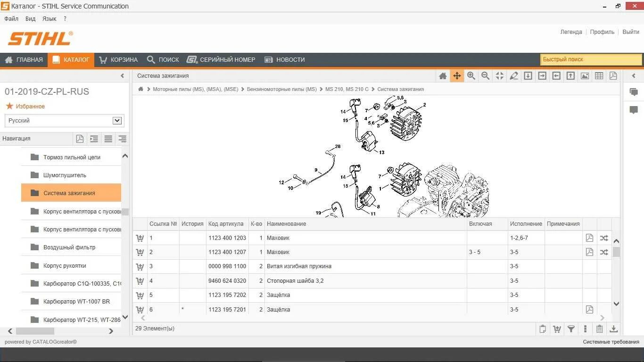Viewport: 644px width, 362px height.
Task: Fit diagram to view with collapse arrows icon
Action: tap(500, 76)
